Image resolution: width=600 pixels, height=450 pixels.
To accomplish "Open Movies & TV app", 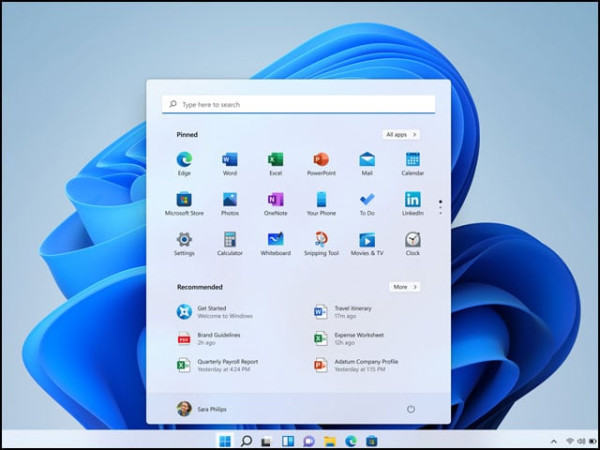I will tap(367, 240).
